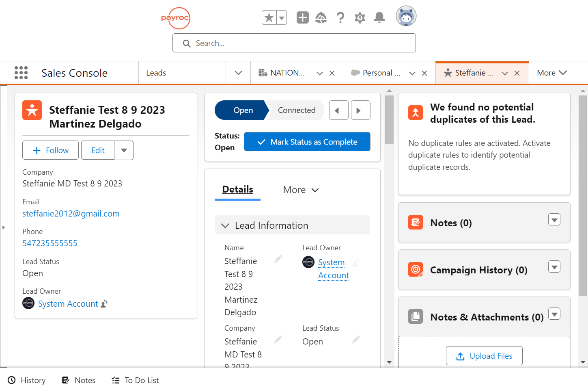Open actions chevron for Personal ... tab
The height and width of the screenshot is (392, 588).
pos(412,73)
